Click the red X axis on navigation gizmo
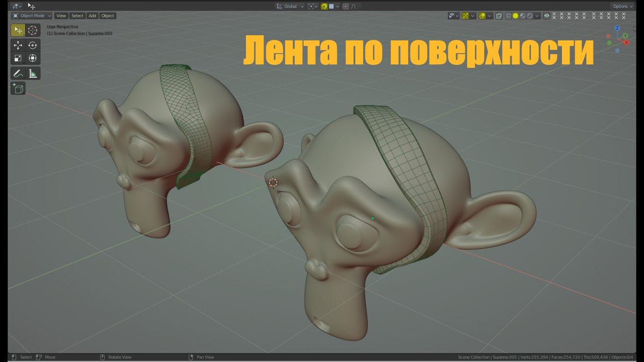Viewport: 644px width, 362px height. 627,43
